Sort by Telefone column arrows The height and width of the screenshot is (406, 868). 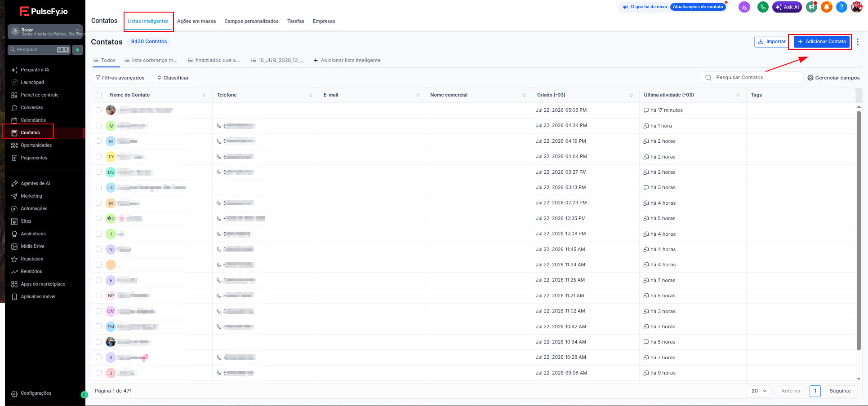(x=311, y=95)
